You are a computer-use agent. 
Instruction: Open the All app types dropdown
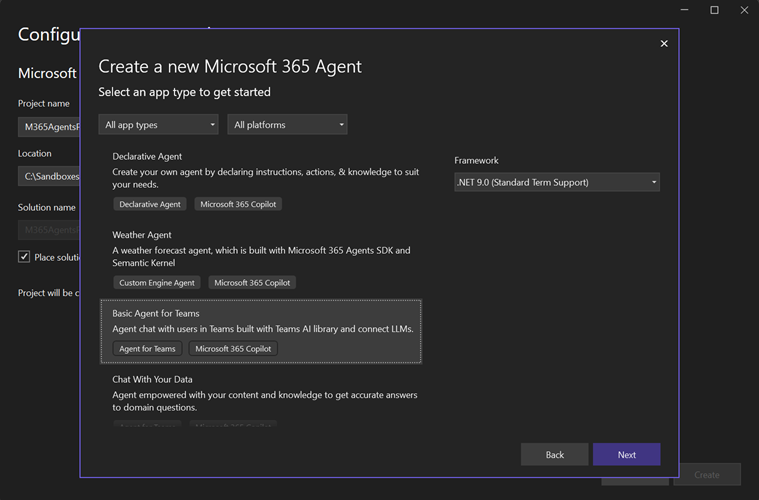[158, 125]
